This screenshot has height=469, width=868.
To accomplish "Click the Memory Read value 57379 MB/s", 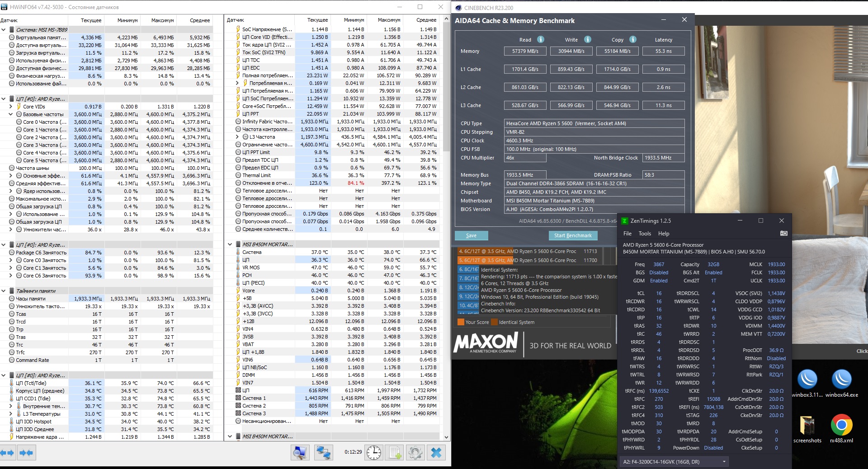I will point(525,51).
